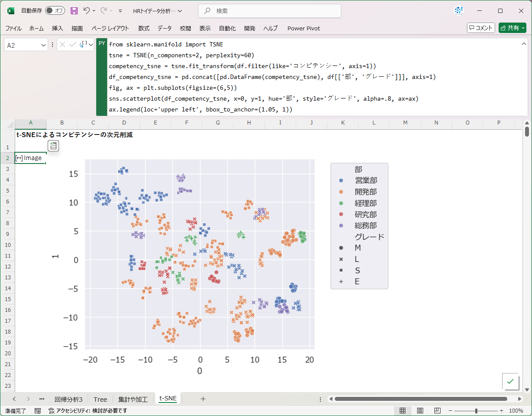
Task: Select the 校閲 ribbon tab
Action: (x=186, y=28)
